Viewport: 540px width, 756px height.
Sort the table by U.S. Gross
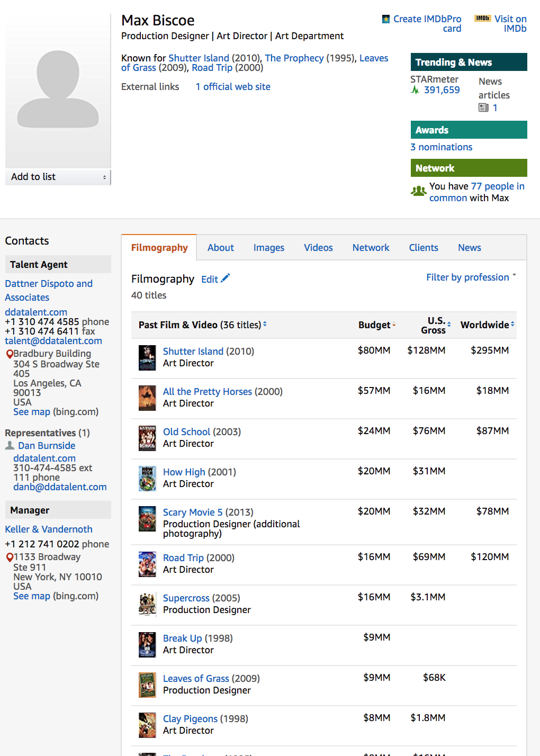(x=436, y=325)
